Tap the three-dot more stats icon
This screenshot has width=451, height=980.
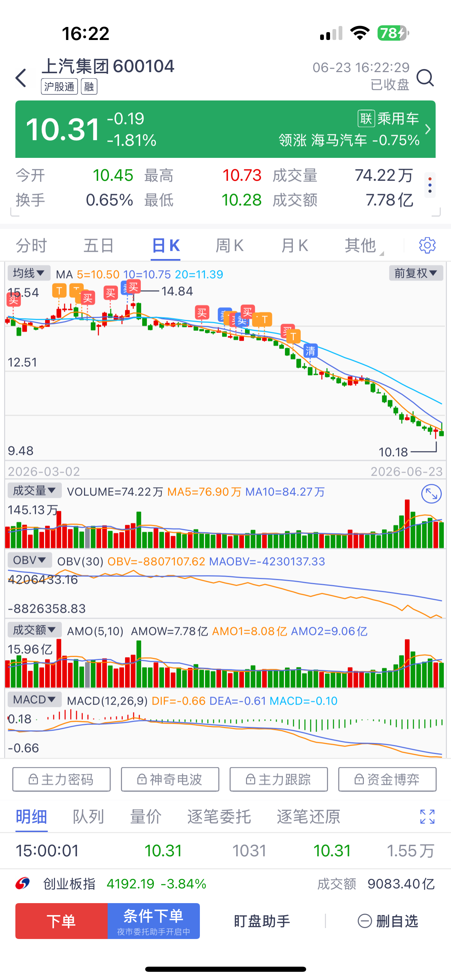430,185
